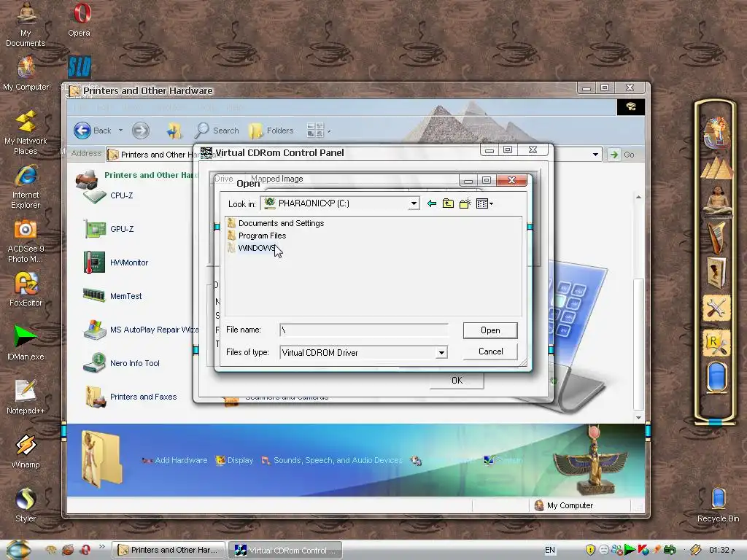Open MemTest item
747x560 pixels.
112,296
